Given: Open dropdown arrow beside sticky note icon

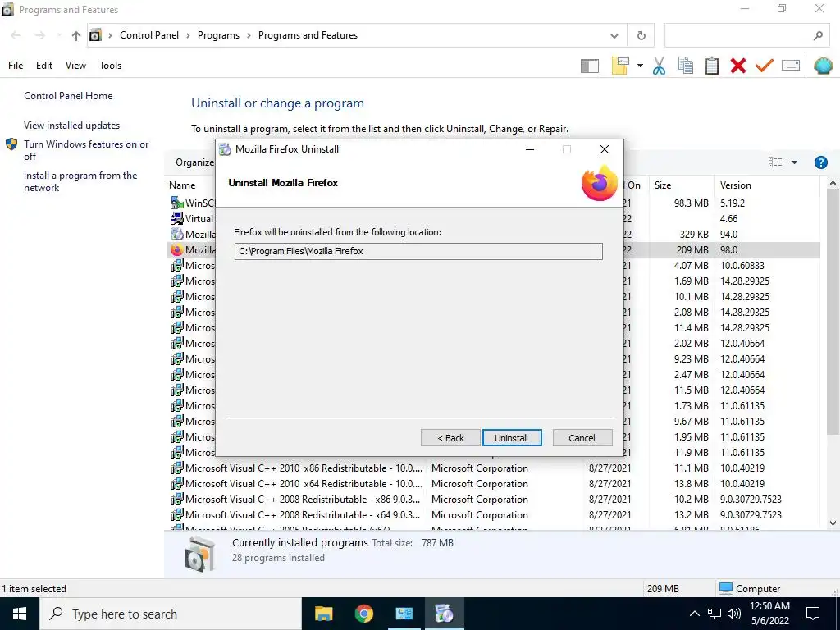Looking at the screenshot, I should coord(640,66).
